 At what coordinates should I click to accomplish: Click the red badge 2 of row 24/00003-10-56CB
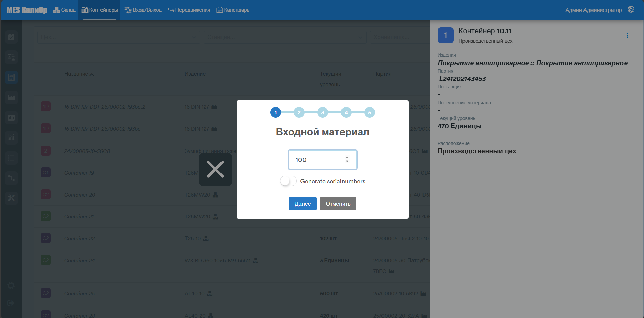coord(46,151)
